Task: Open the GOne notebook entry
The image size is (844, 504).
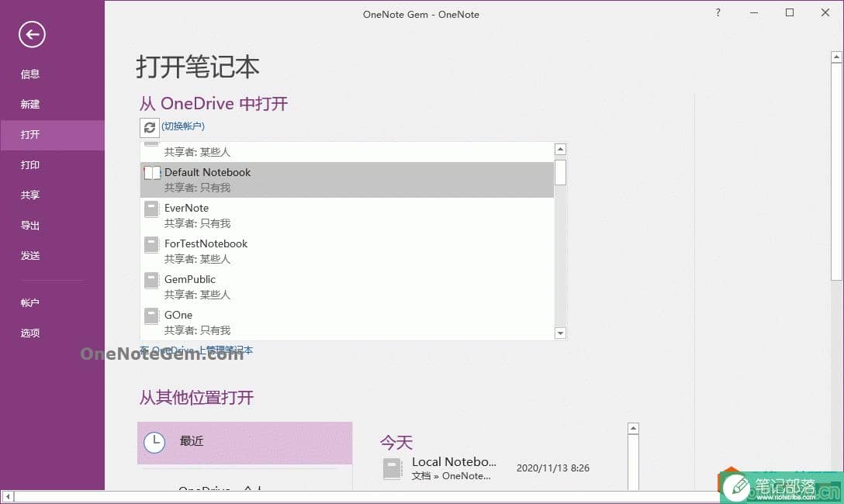Action: point(347,323)
